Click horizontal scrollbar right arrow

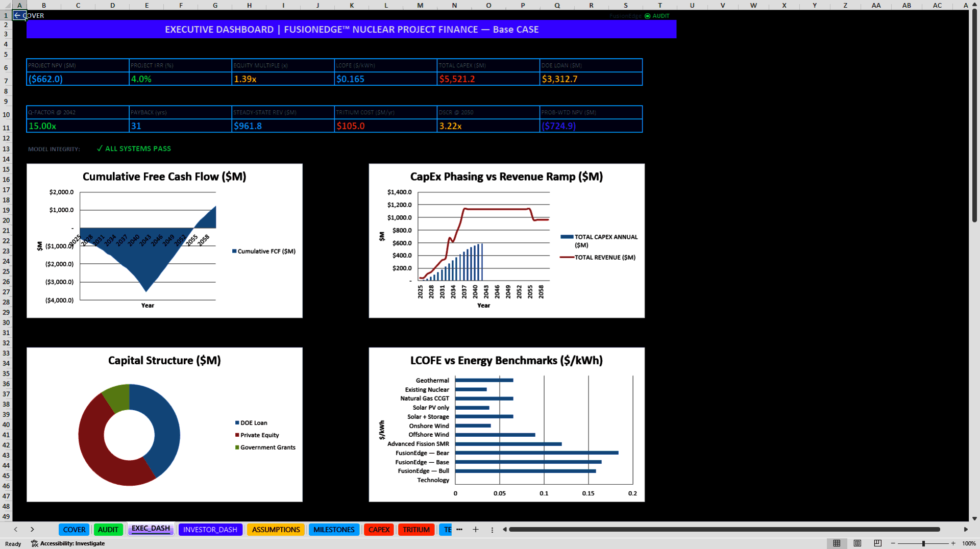coord(966,530)
